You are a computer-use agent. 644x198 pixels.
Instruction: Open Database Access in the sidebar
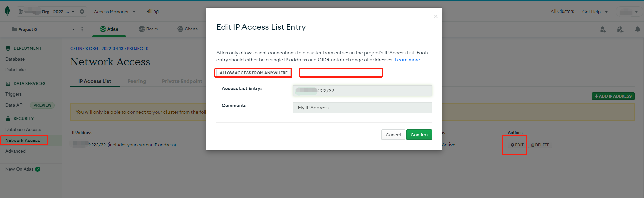pos(23,129)
